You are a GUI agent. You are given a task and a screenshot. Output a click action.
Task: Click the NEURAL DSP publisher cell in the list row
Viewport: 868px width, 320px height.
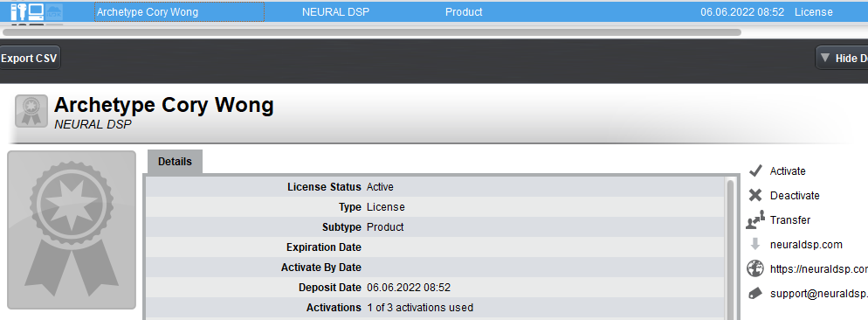coord(335,11)
